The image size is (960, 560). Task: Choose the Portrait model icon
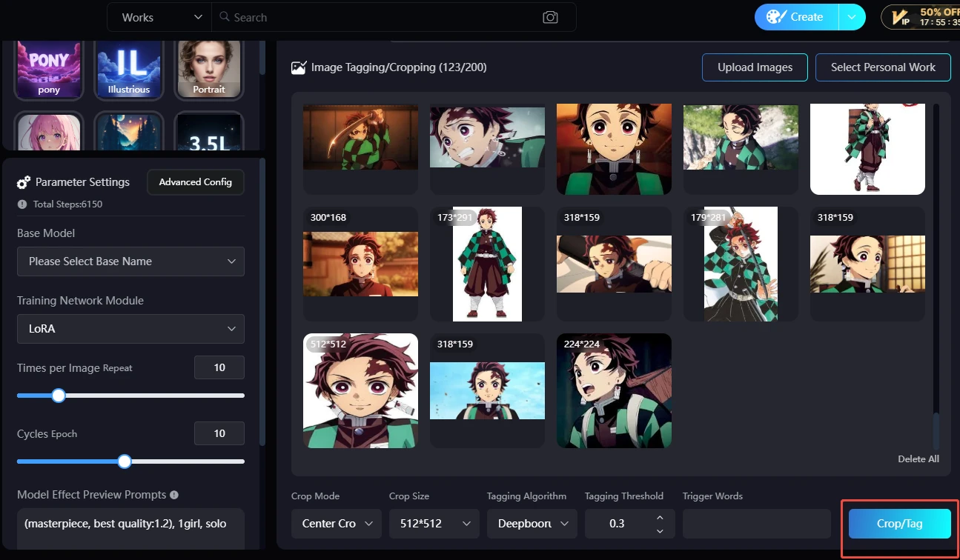tap(208, 69)
